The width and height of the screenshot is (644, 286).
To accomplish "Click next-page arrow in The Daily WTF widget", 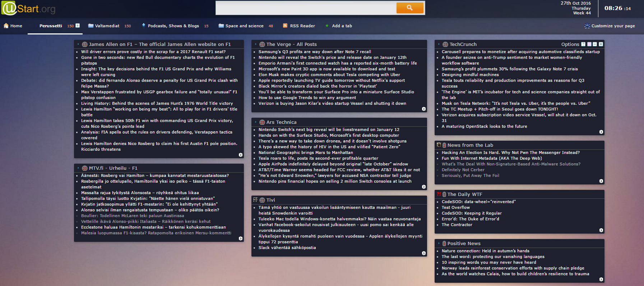I will (601, 230).
